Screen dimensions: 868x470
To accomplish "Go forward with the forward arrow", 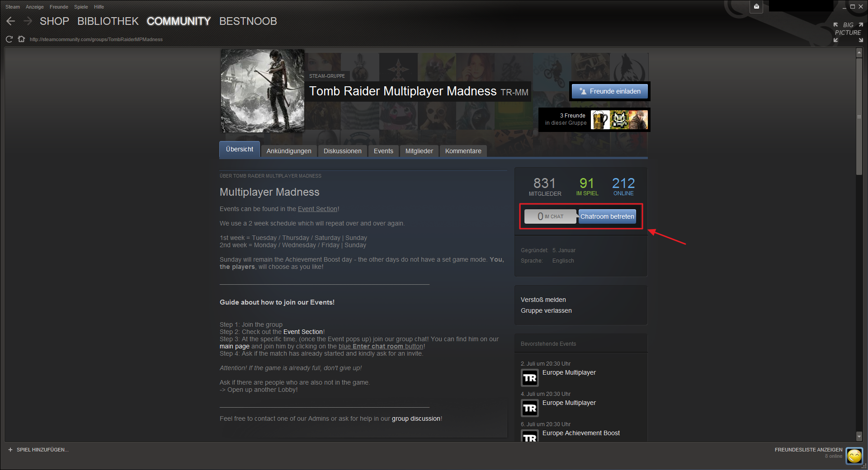I will [28, 21].
